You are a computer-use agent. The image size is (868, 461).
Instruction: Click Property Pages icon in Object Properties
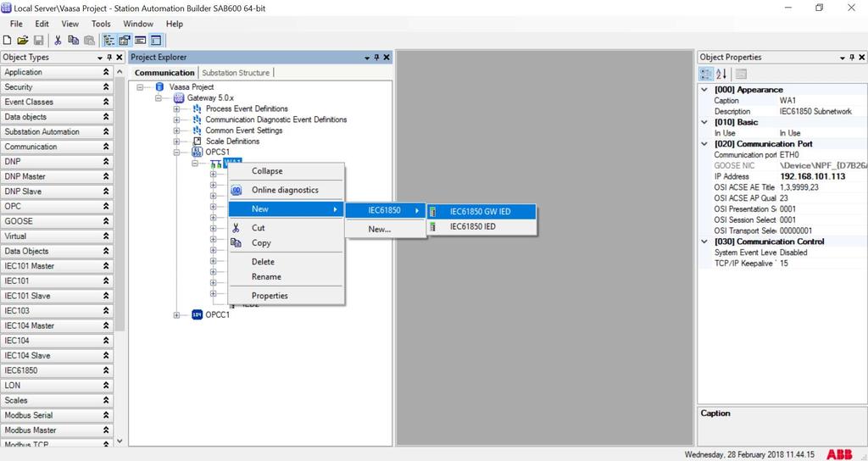(x=741, y=74)
